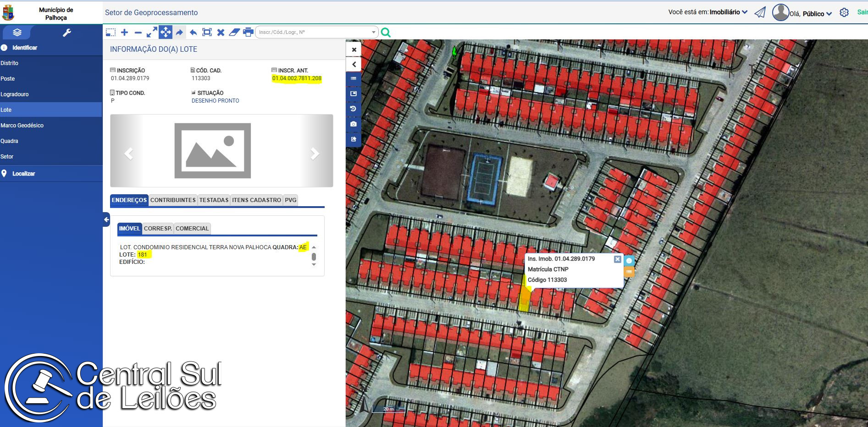Collapse panel with the left chevron button
The height and width of the screenshot is (427, 868).
[x=354, y=64]
